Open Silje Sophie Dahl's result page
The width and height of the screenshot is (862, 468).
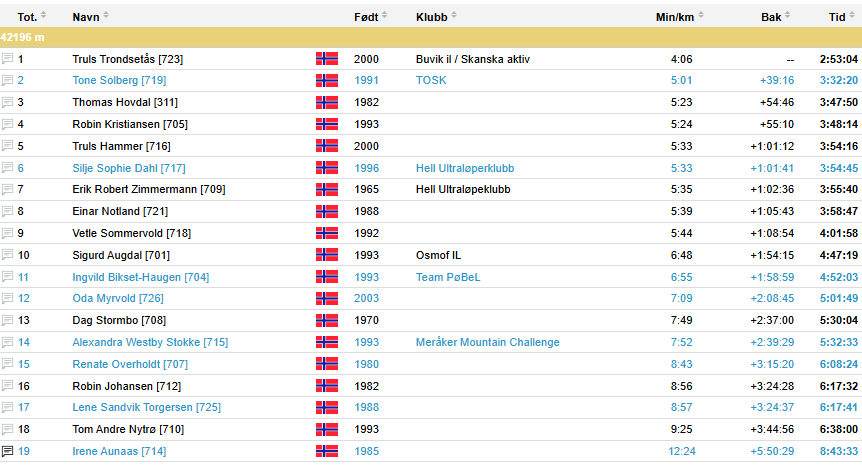pyautogui.click(x=129, y=168)
